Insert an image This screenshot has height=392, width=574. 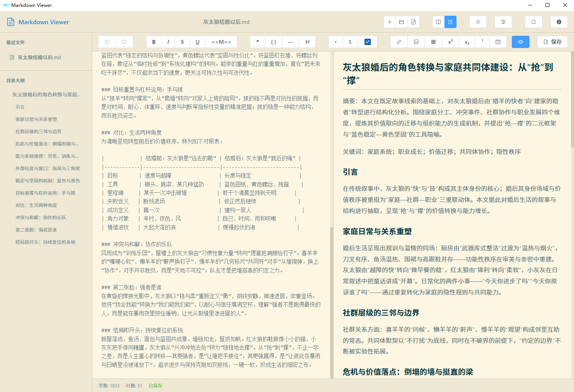416,42
